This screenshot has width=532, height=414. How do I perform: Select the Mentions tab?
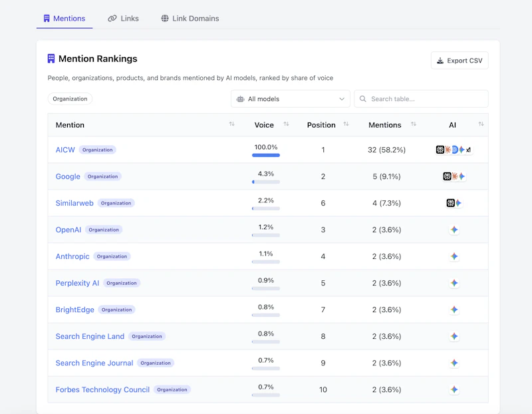point(65,19)
